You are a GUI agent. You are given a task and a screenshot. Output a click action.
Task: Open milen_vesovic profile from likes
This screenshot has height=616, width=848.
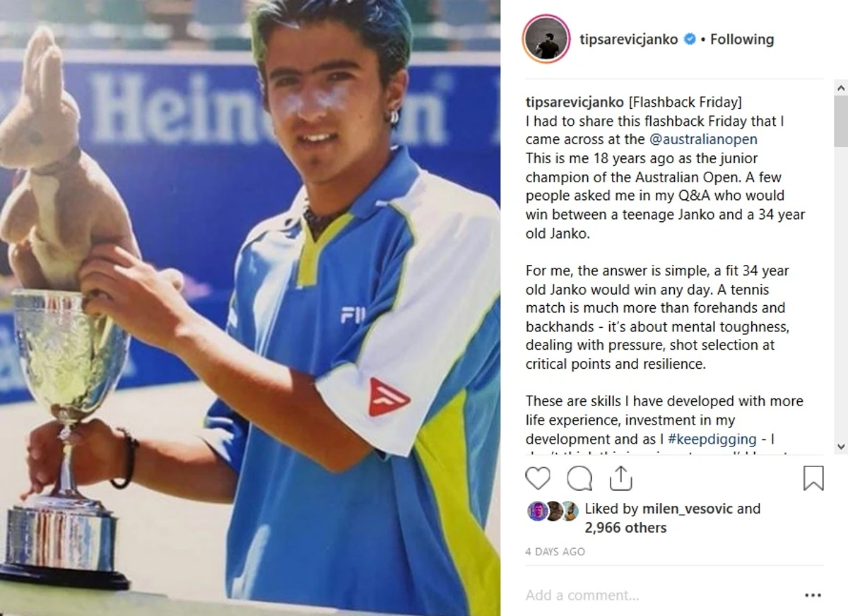coord(688,509)
